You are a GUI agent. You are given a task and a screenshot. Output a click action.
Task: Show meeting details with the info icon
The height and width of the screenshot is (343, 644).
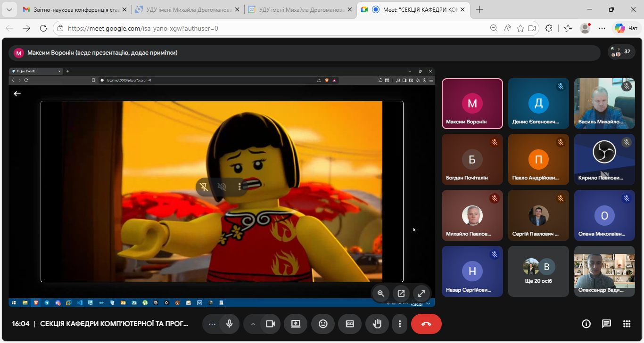(586, 324)
